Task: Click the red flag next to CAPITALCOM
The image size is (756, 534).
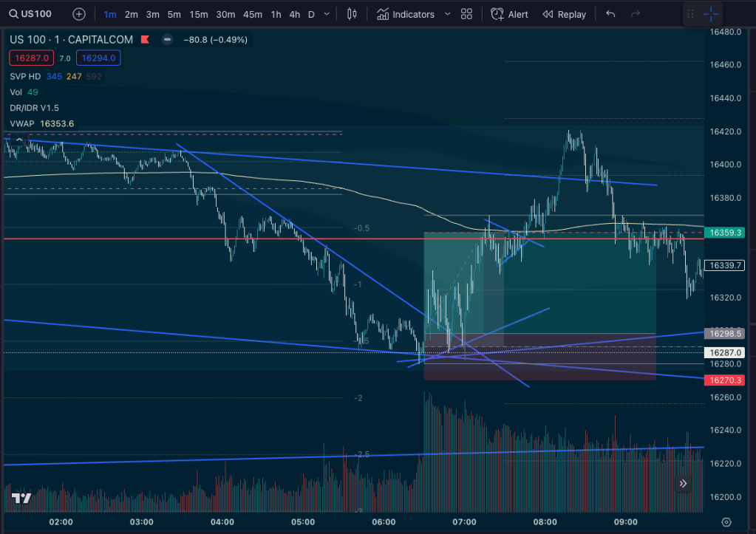Action: [146, 40]
